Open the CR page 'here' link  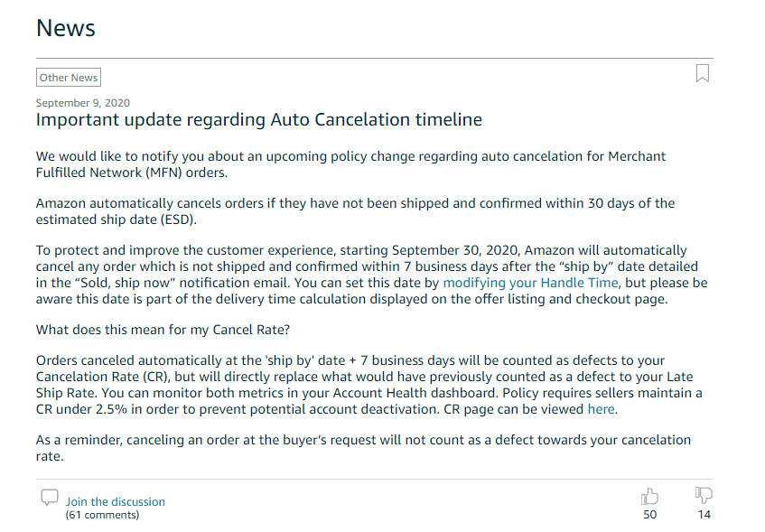[x=602, y=409]
